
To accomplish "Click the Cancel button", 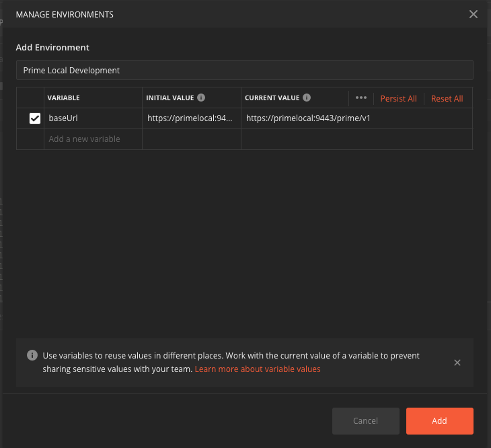I will click(x=365, y=421).
